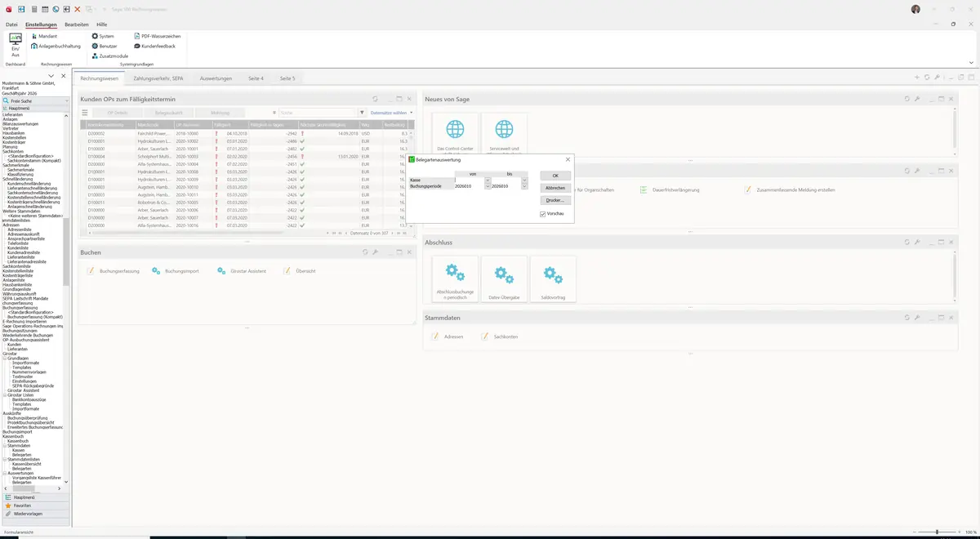Open Zusatzmodule in the ribbon
The width and height of the screenshot is (980, 539).
(110, 56)
